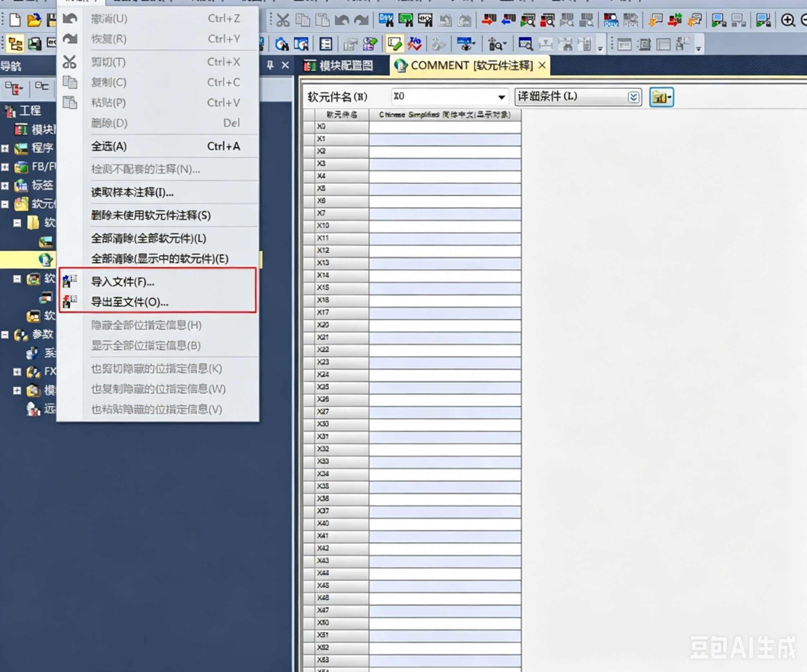This screenshot has height=672, width=807.
Task: Select the 模块 configuration tree item
Action: (x=35, y=129)
